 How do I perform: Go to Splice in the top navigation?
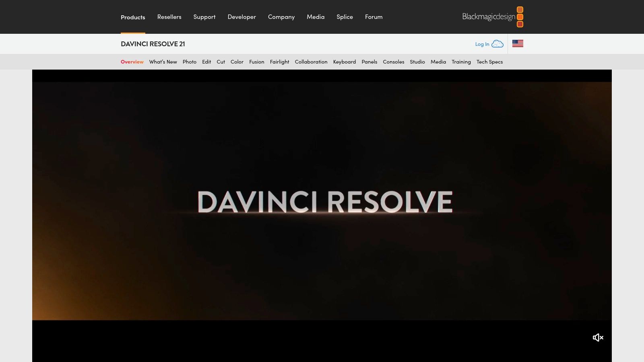coord(345,17)
